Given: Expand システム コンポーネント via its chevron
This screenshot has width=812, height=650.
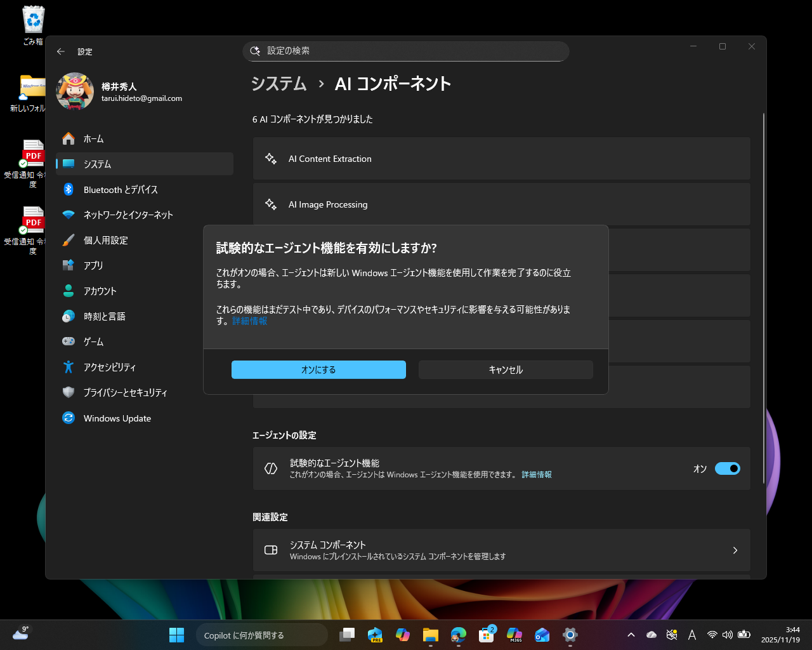Looking at the screenshot, I should [735, 550].
